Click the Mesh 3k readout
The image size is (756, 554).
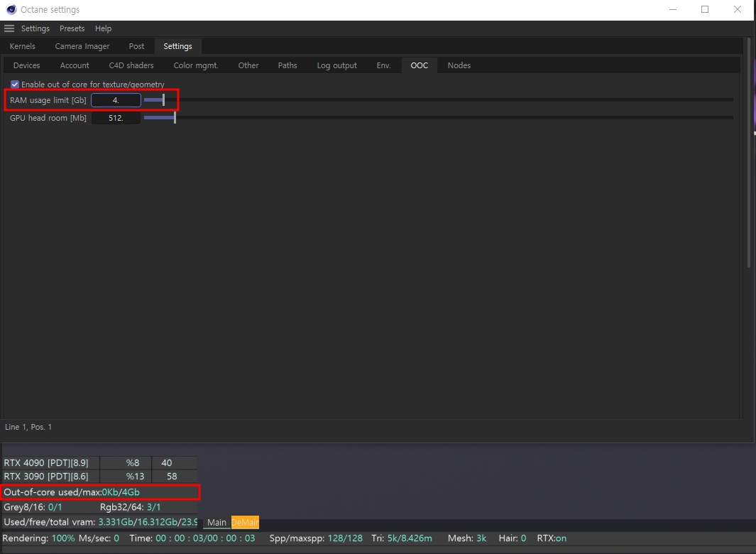click(x=467, y=538)
